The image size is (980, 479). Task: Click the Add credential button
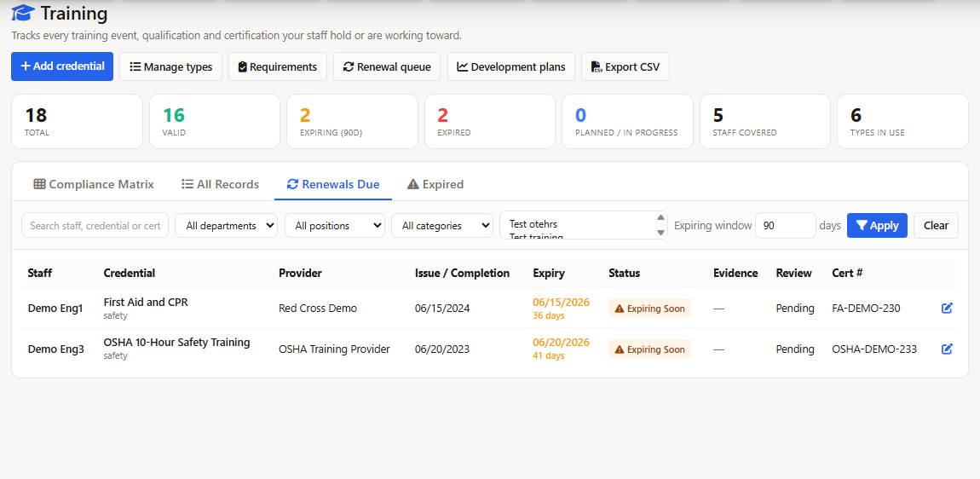point(62,66)
